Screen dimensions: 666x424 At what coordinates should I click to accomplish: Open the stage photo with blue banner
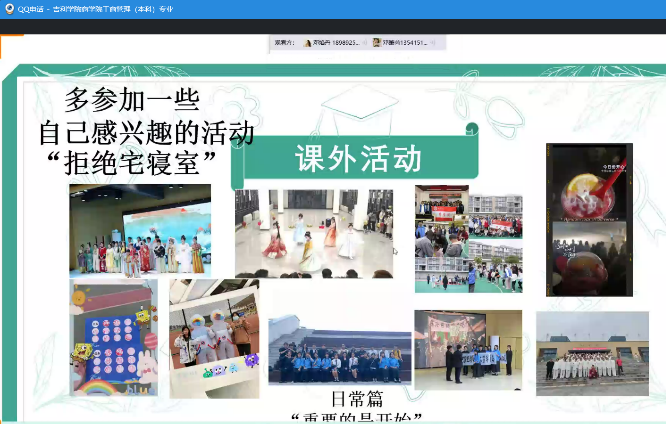[468, 350]
